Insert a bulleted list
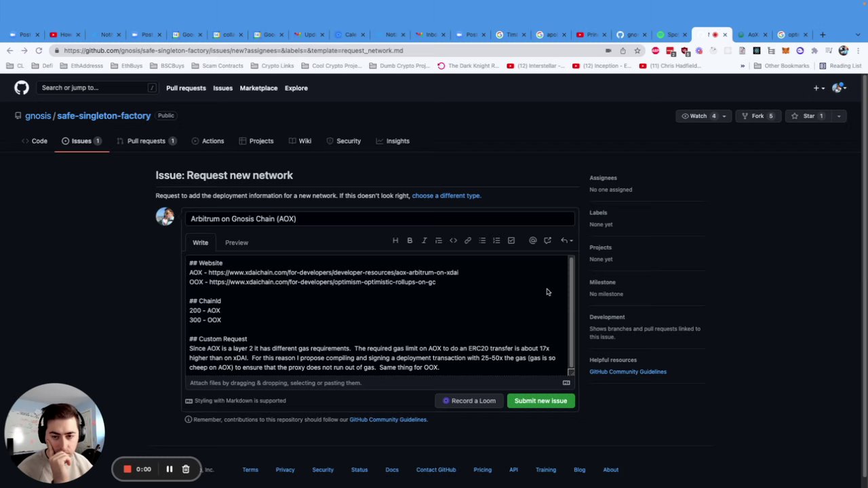868x488 pixels. tap(482, 241)
